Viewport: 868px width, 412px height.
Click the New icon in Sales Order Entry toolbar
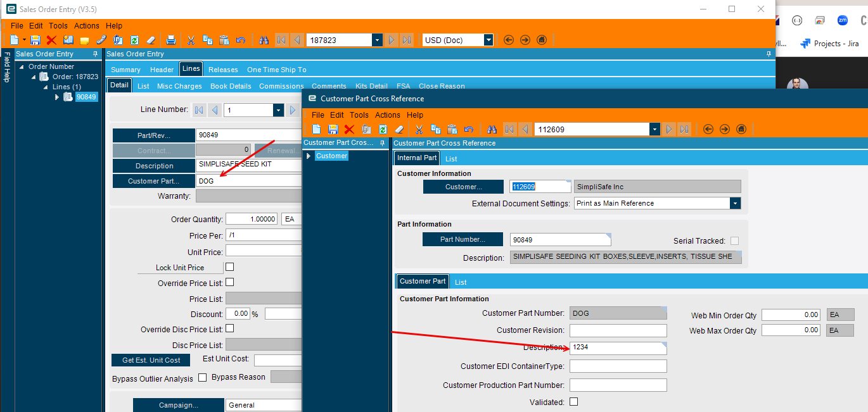[x=14, y=40]
